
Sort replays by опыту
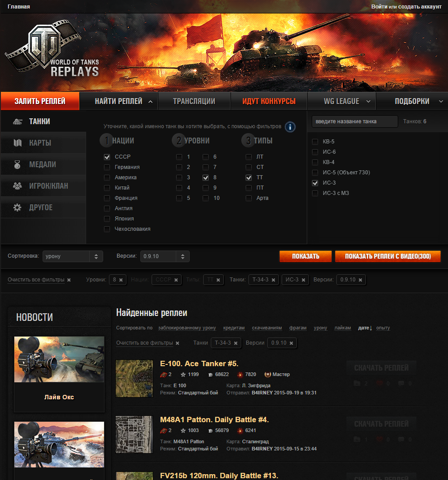(x=383, y=328)
